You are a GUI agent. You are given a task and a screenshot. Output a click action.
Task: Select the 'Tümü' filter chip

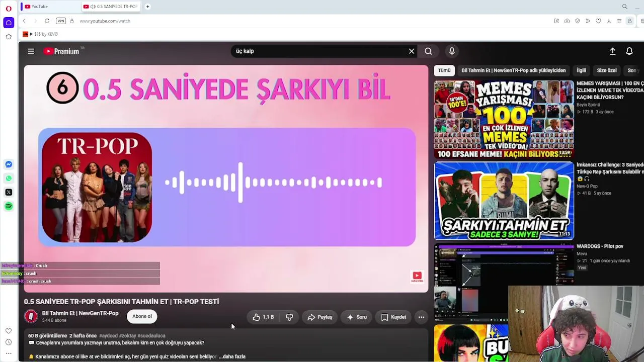[x=444, y=70]
